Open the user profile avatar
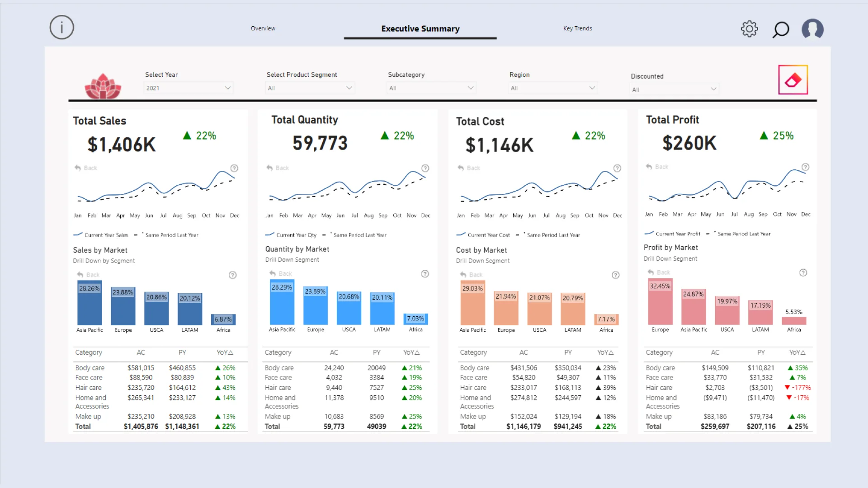Viewport: 868px width, 488px height. (812, 29)
